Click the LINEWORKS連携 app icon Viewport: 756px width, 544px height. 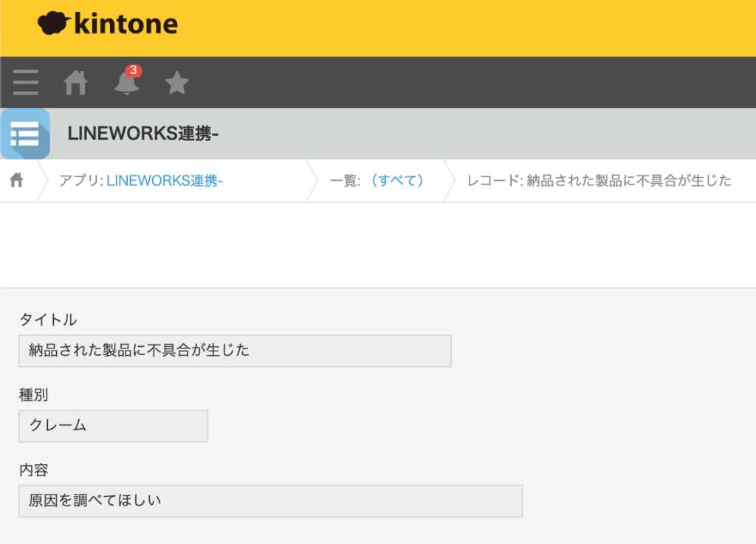pos(24,134)
